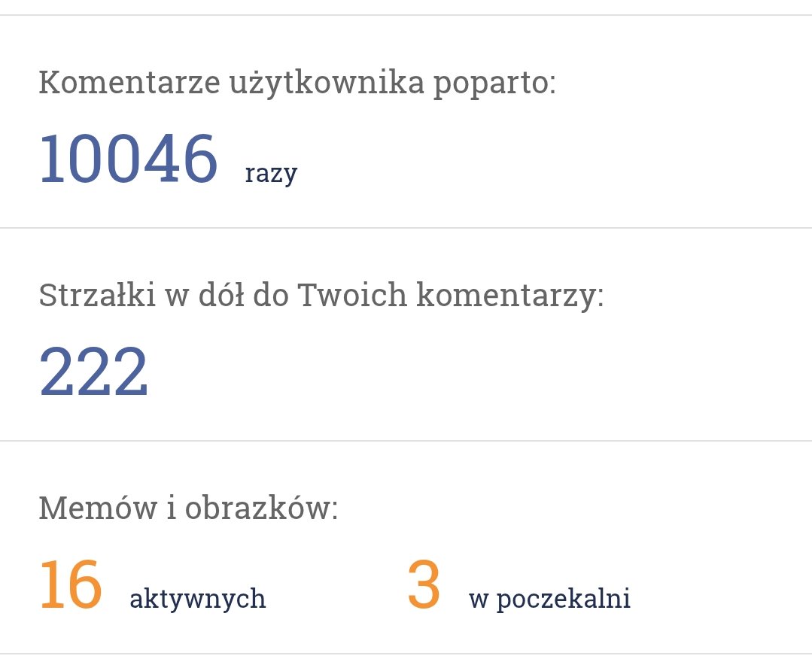Click the word 'Strzałki' in second heading
812x671 pixels.
click(97, 295)
